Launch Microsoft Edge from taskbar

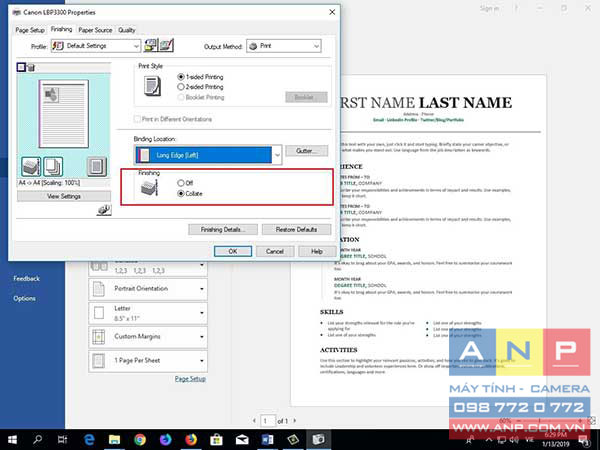click(89, 440)
